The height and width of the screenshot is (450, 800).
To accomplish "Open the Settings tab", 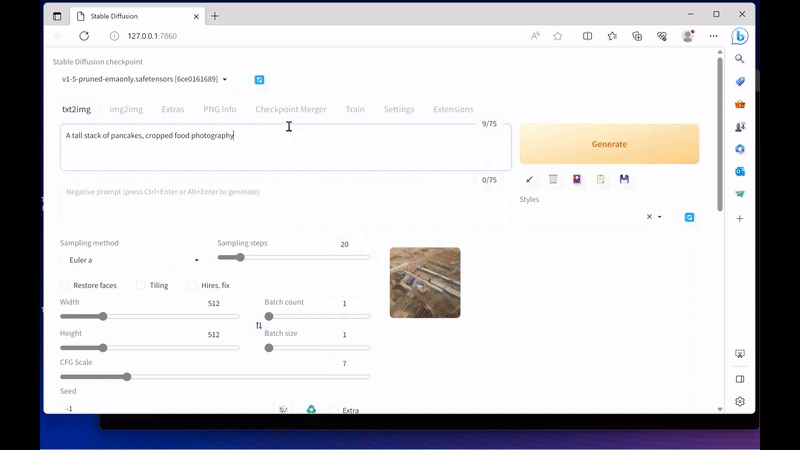I will click(398, 109).
